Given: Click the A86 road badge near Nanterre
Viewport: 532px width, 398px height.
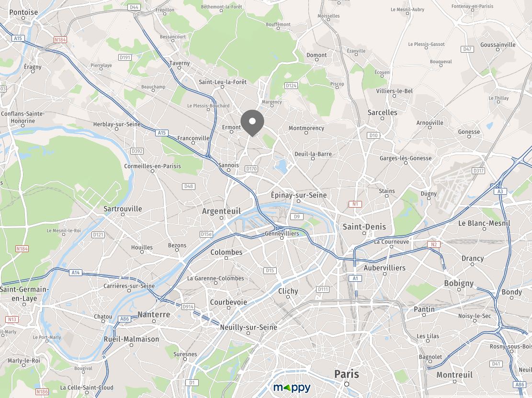Looking at the screenshot, I should (125, 319).
